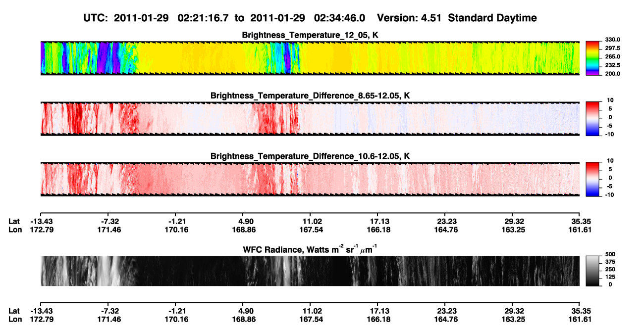Click the -10 label on 8.65-12.05 colorbar
The height and width of the screenshot is (330, 644).
(609, 134)
